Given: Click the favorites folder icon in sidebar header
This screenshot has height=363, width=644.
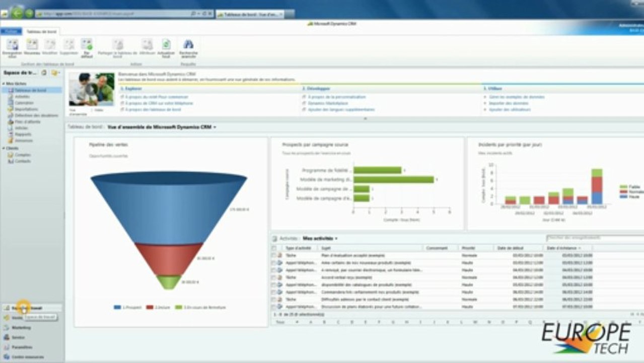Looking at the screenshot, I should click(x=55, y=73).
